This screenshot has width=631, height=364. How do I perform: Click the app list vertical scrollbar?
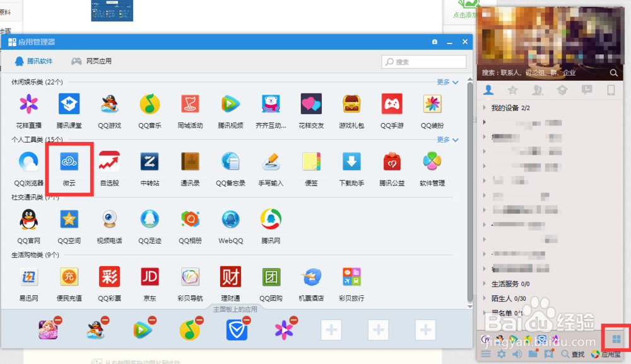(x=469, y=192)
